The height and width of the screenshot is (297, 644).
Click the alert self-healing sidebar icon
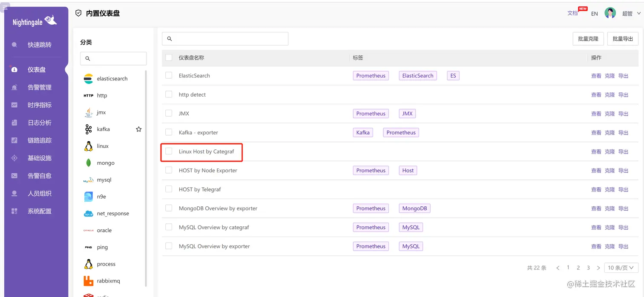14,176
